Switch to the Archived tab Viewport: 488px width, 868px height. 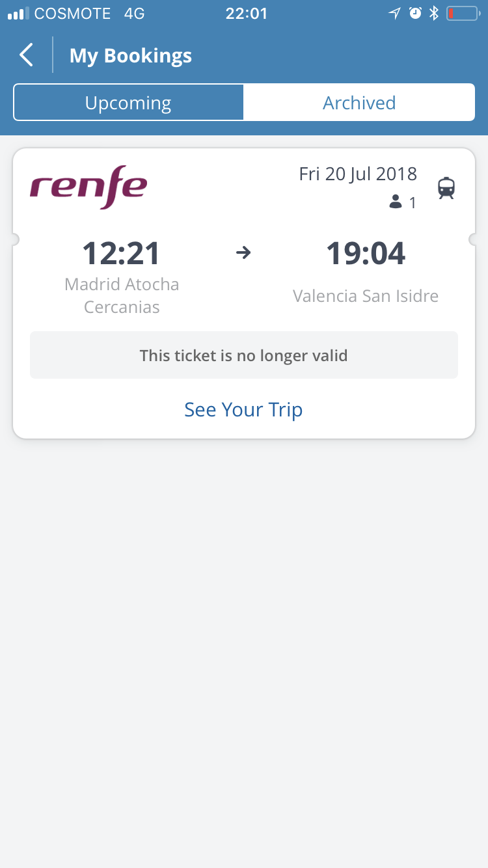359,103
